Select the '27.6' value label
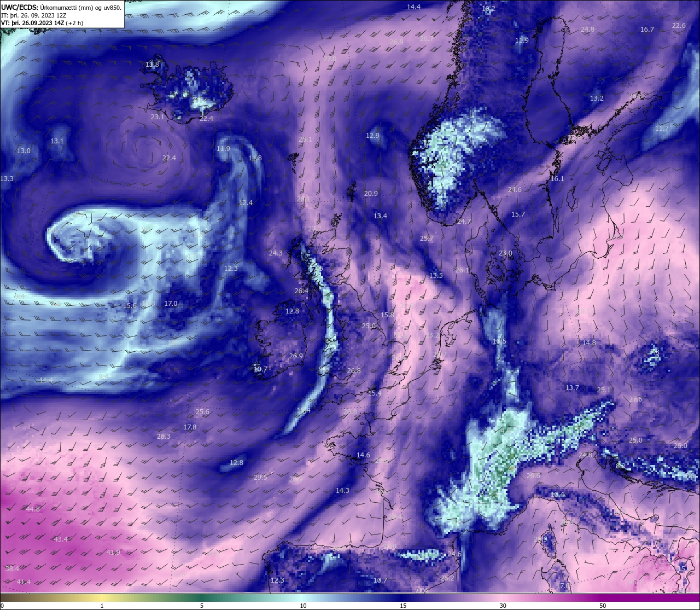 635,399
